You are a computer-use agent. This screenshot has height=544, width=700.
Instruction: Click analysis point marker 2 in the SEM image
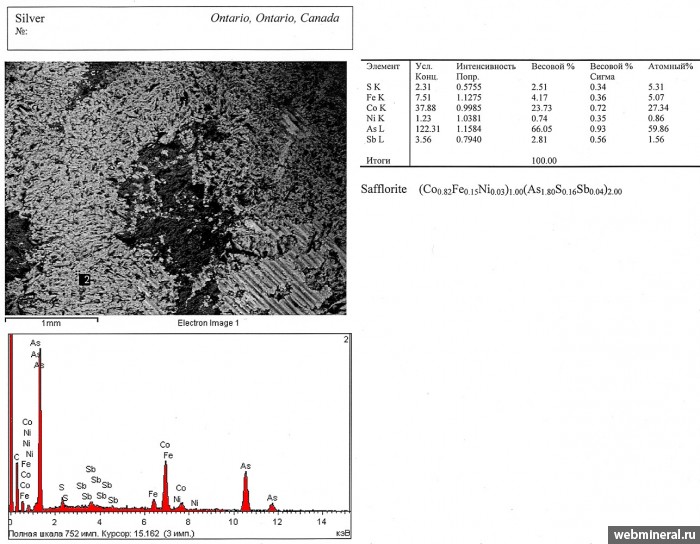pyautogui.click(x=85, y=280)
